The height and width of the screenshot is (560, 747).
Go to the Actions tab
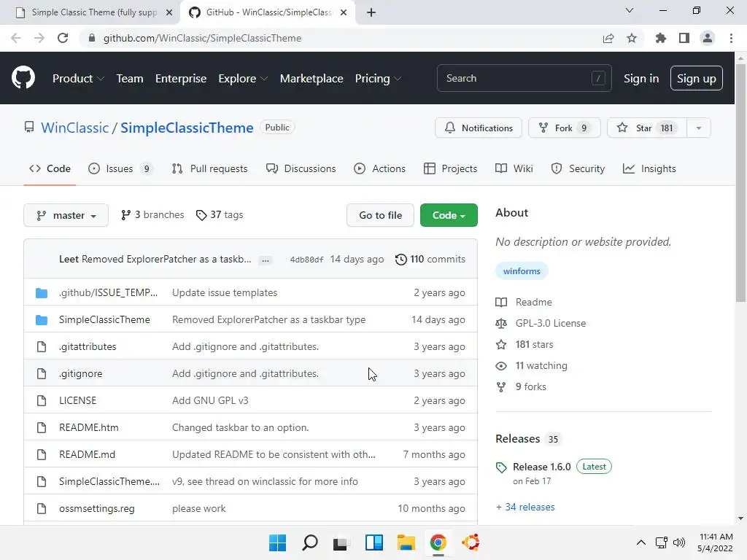click(379, 168)
